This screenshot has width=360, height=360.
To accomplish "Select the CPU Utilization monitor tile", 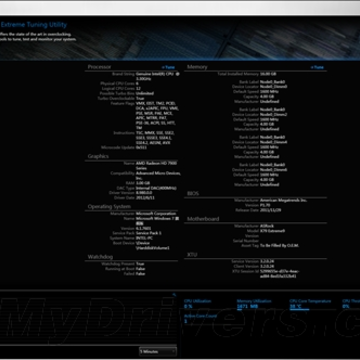I will coord(198,303).
